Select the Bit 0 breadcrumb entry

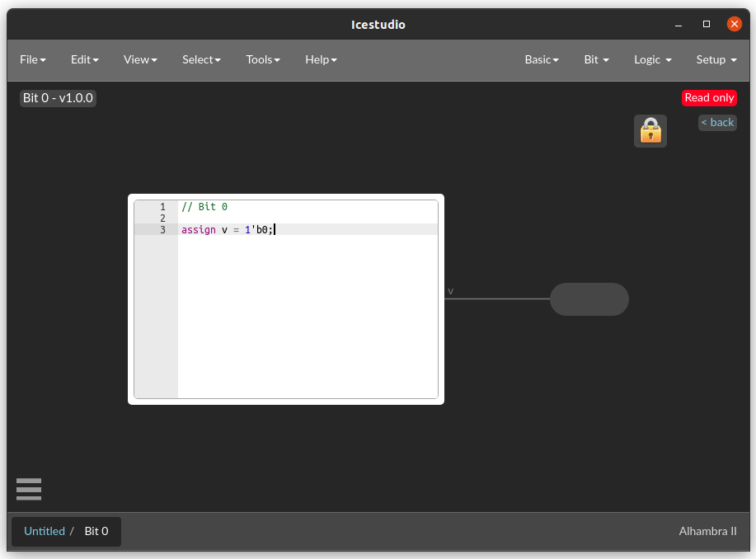coord(96,531)
